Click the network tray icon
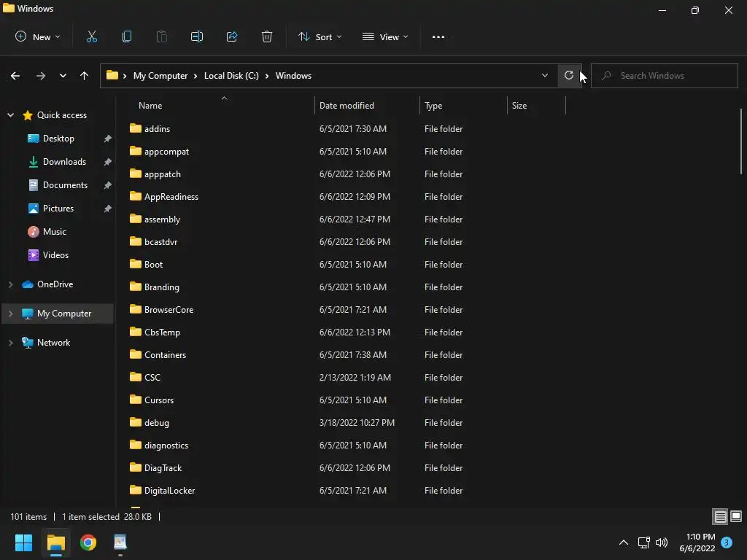Screen dimensions: 747x560 (x=643, y=542)
